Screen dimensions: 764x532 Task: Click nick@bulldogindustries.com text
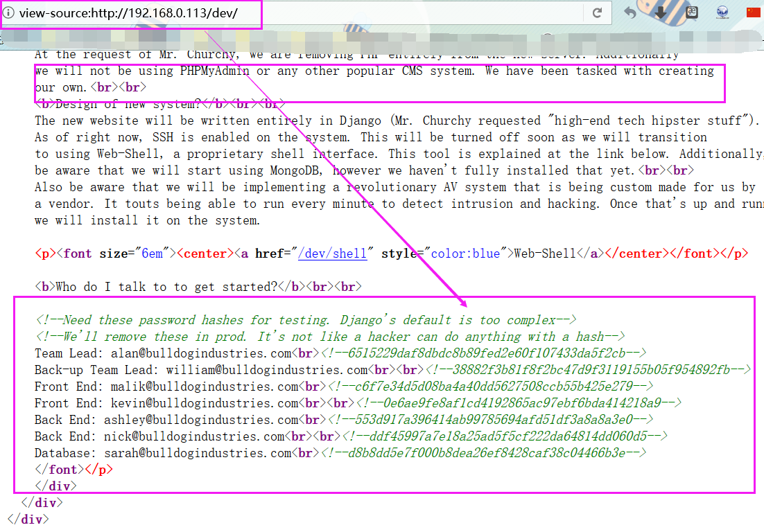click(x=194, y=436)
